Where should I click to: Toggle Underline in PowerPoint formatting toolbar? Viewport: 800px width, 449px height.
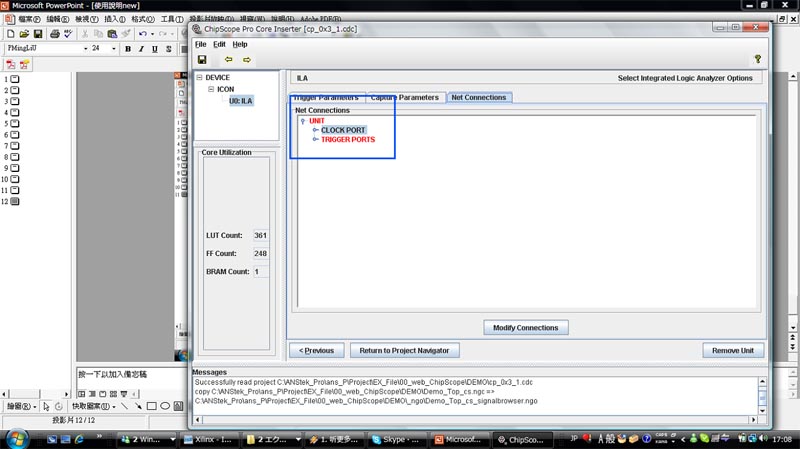tap(155, 49)
